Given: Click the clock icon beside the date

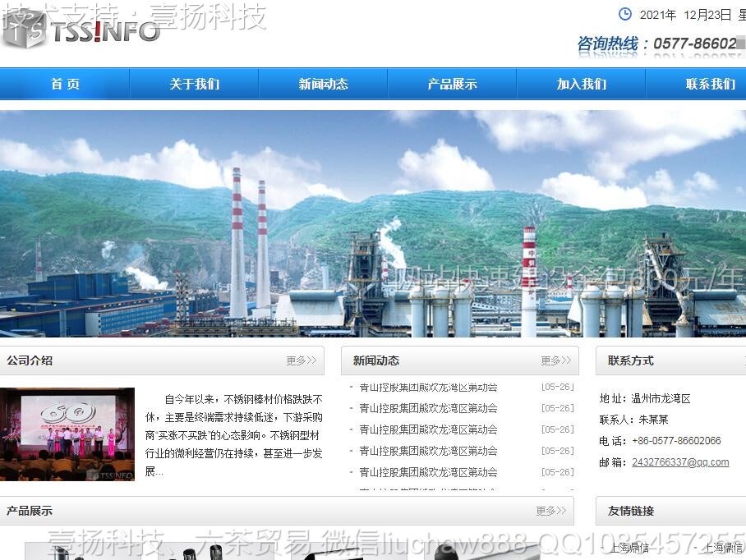Looking at the screenshot, I should coord(625,14).
